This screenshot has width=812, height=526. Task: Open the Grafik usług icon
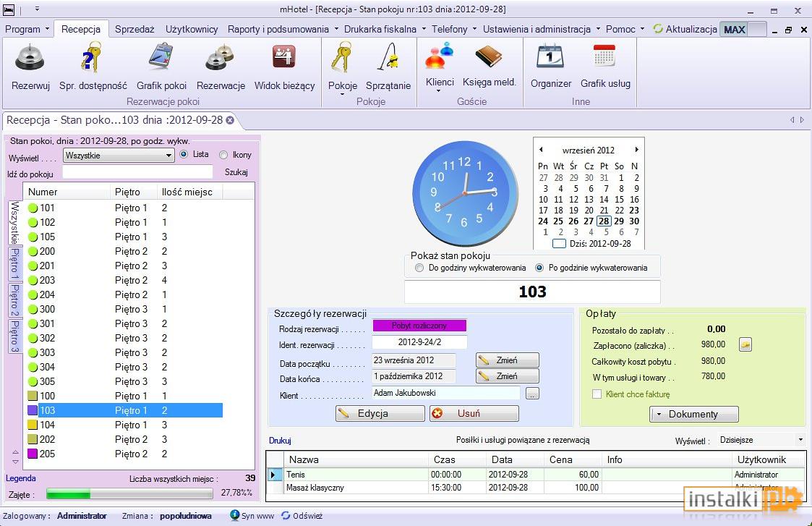pyautogui.click(x=604, y=56)
